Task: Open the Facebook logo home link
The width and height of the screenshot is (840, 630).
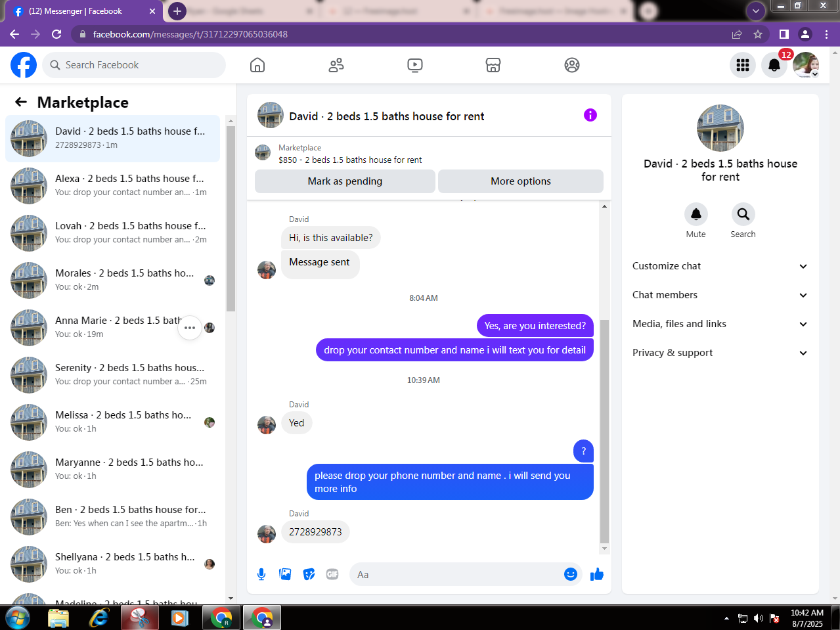Action: click(24, 65)
